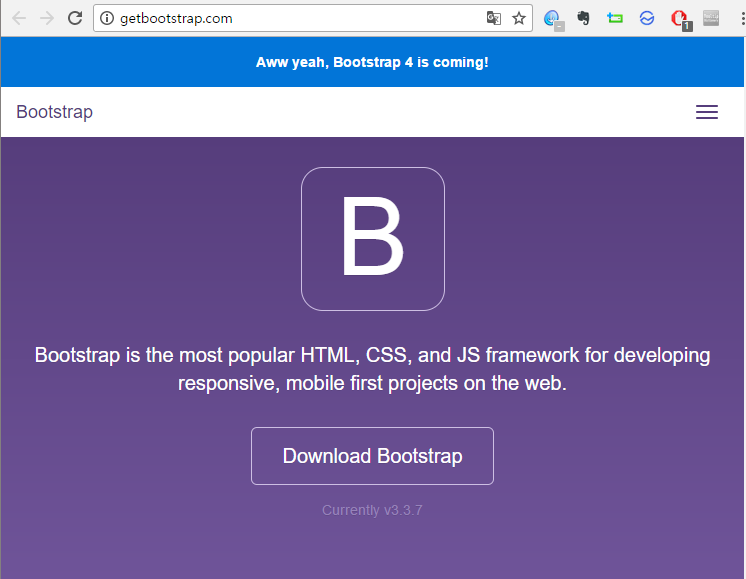The width and height of the screenshot is (746, 579).
Task: Open the Evernote elephant extension
Action: 583,19
